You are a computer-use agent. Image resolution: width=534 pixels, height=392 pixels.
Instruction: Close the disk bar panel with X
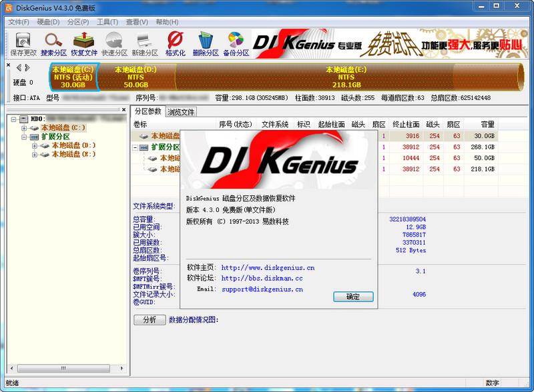pos(9,65)
